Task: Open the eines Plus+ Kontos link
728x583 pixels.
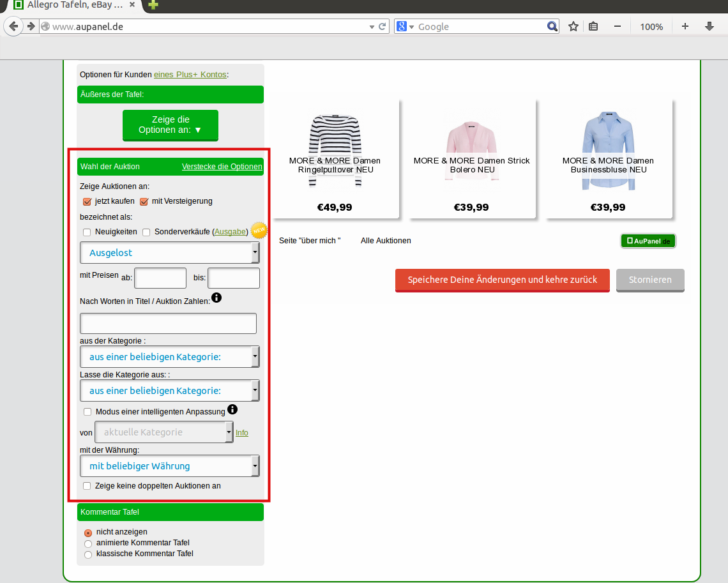Action: pos(190,75)
